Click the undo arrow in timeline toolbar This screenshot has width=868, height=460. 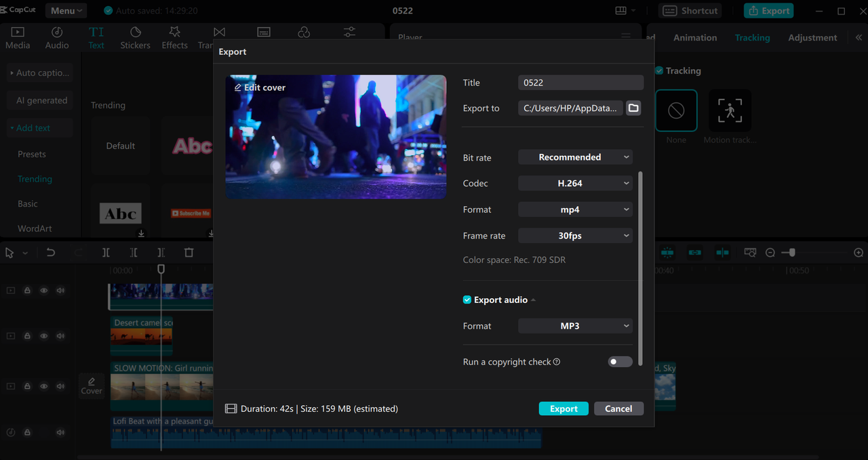point(51,253)
